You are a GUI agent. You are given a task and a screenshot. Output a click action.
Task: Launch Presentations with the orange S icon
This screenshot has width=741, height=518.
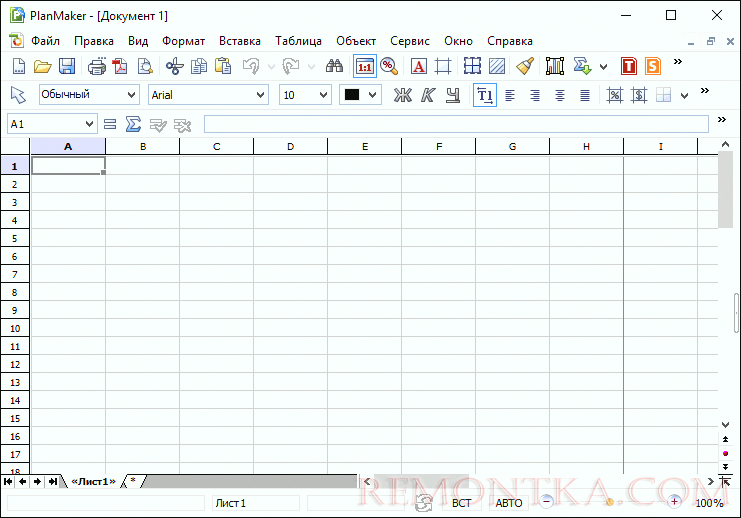coord(653,66)
